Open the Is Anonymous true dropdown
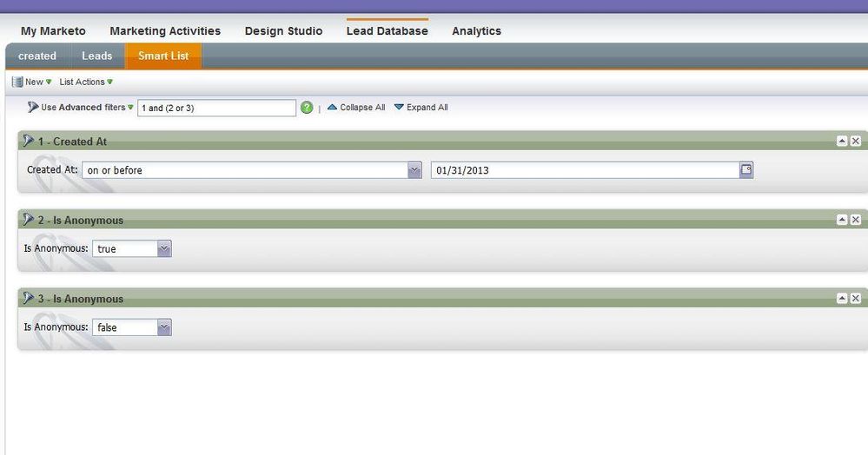 pyautogui.click(x=164, y=249)
